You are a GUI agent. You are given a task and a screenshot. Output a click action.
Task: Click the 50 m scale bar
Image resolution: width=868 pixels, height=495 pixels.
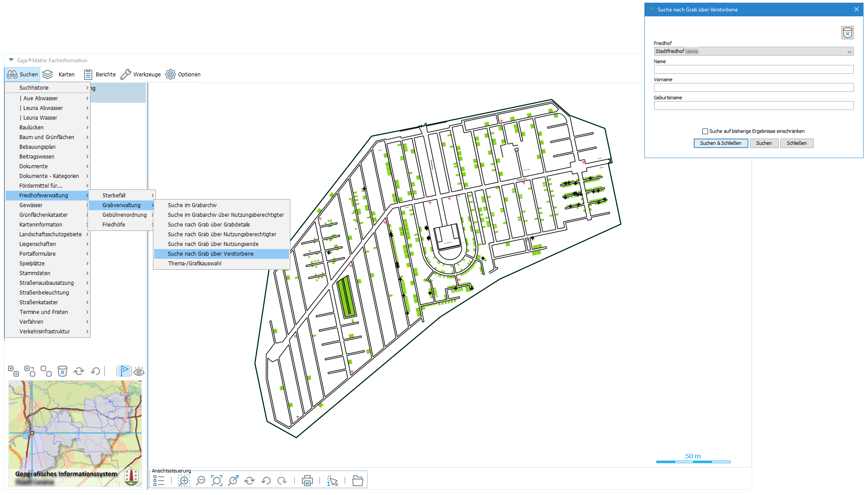click(x=693, y=461)
